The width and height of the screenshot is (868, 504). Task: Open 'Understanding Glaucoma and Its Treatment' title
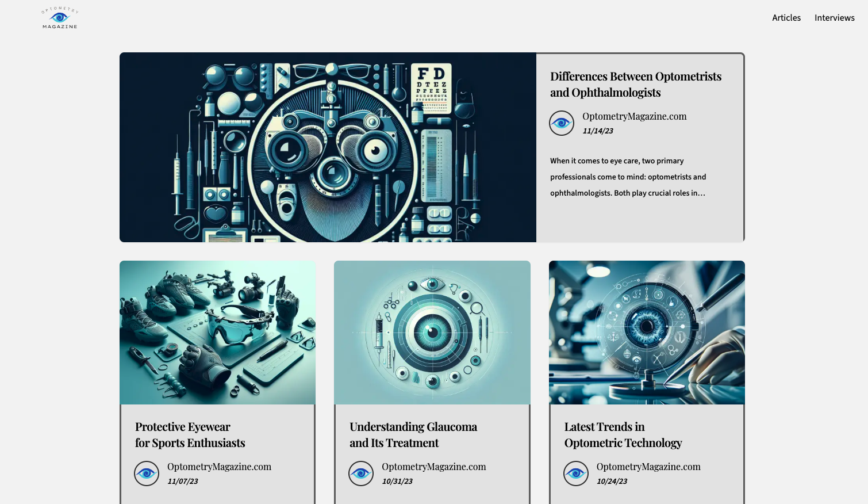(413, 435)
